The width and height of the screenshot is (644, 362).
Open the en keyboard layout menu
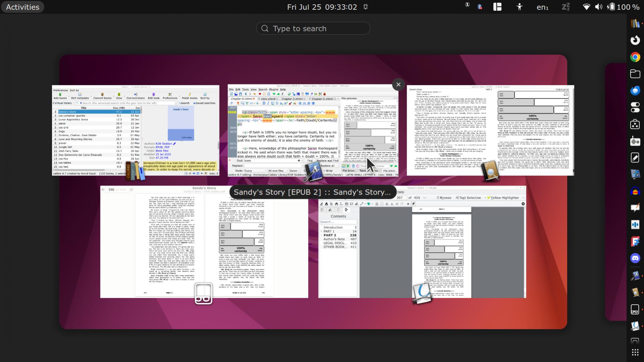pos(542,7)
